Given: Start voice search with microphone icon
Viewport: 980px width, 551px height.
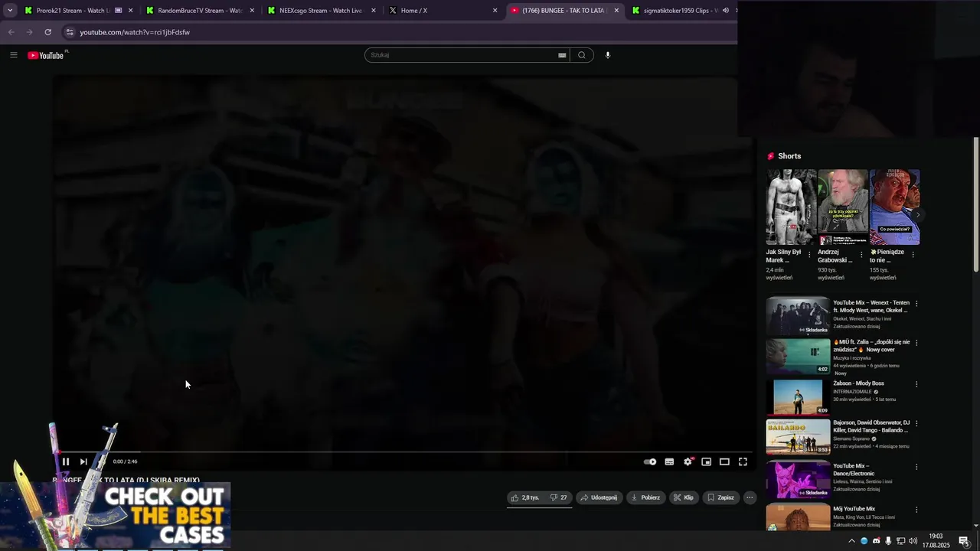Looking at the screenshot, I should point(608,55).
